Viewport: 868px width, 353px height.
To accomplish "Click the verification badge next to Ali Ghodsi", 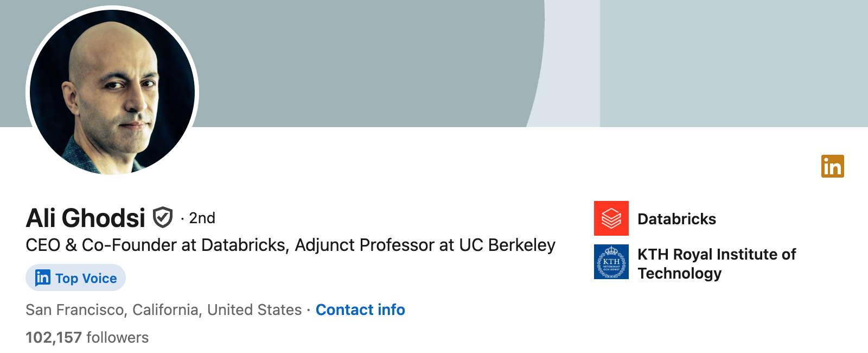I will pyautogui.click(x=162, y=217).
